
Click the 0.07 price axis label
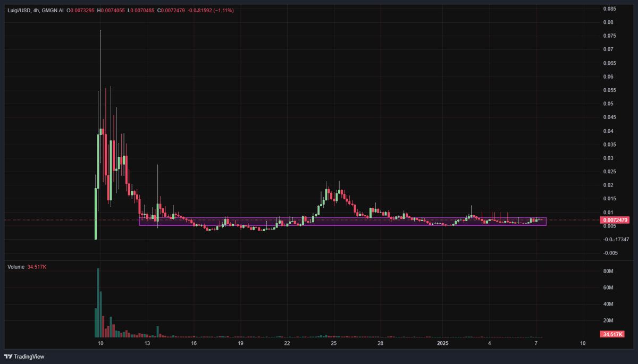pyautogui.click(x=608, y=49)
